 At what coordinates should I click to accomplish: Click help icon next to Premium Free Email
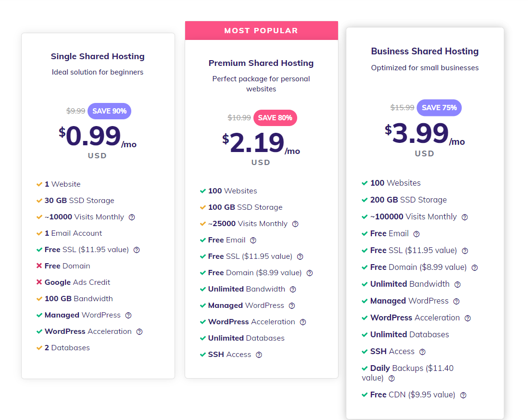(x=253, y=240)
